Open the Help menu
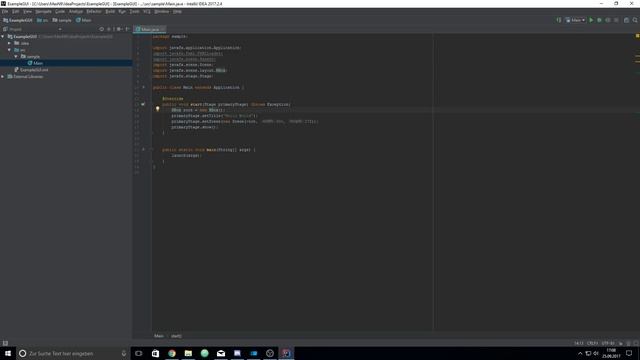 177,11
